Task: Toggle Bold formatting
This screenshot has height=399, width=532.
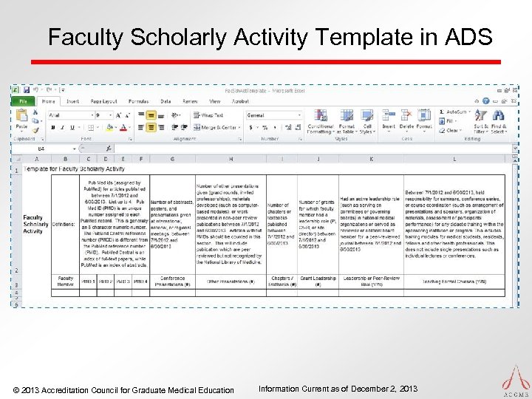Action: pyautogui.click(x=53, y=128)
